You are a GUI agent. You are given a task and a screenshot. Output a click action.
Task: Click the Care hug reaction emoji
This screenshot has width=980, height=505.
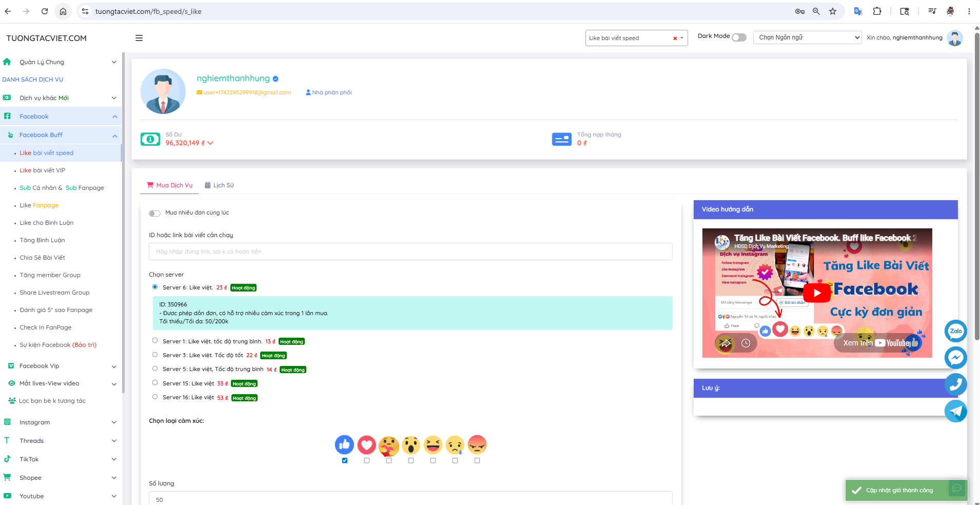click(388, 445)
